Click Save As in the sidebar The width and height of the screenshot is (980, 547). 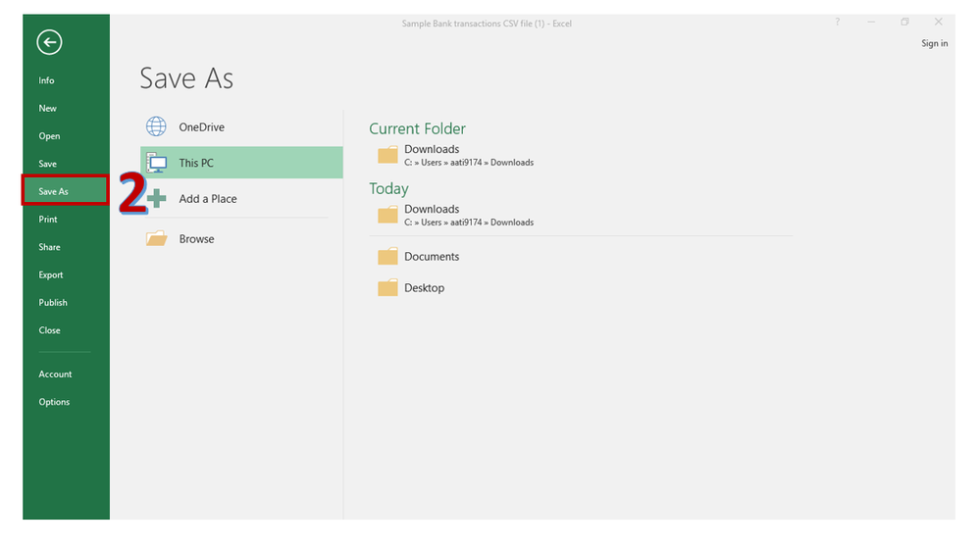coord(54,191)
